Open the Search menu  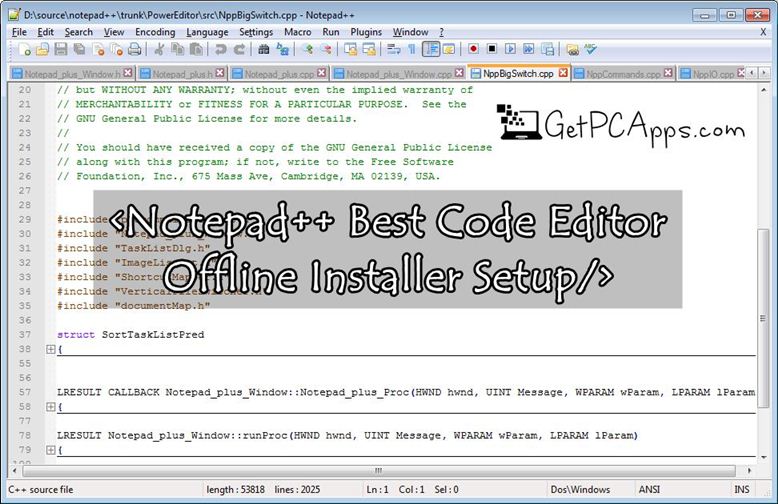78,32
